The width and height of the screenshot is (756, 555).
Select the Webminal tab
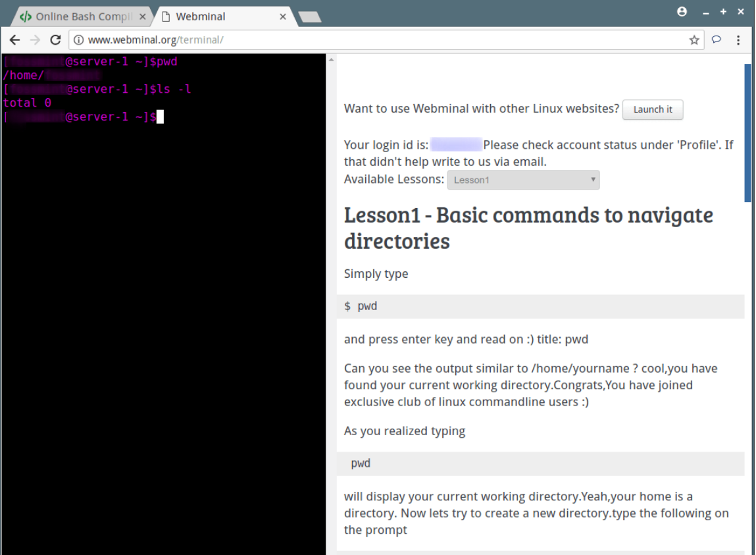pos(217,16)
